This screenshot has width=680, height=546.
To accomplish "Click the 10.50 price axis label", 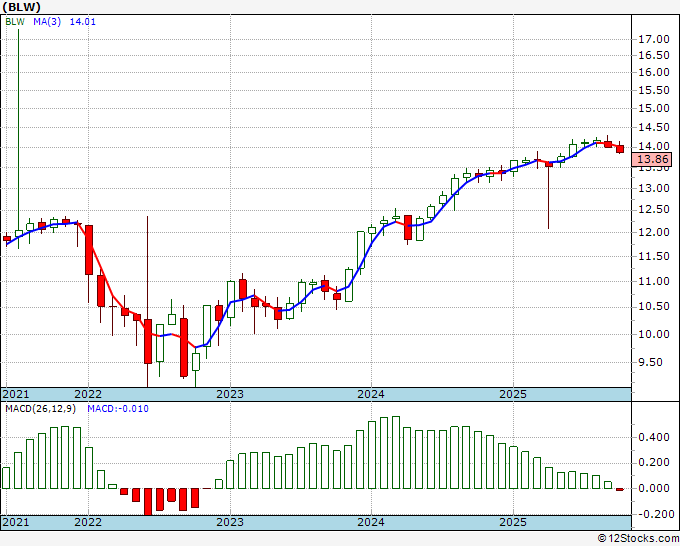I will click(x=654, y=307).
